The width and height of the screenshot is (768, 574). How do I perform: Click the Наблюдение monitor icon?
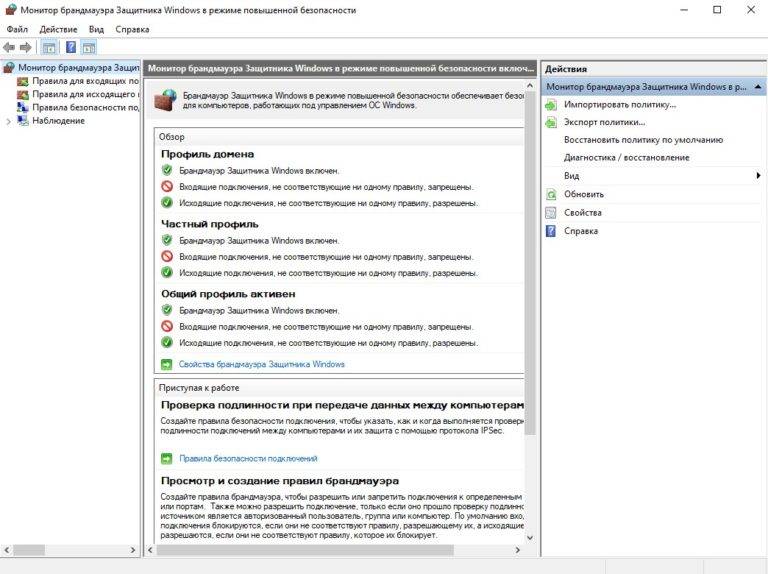point(23,121)
